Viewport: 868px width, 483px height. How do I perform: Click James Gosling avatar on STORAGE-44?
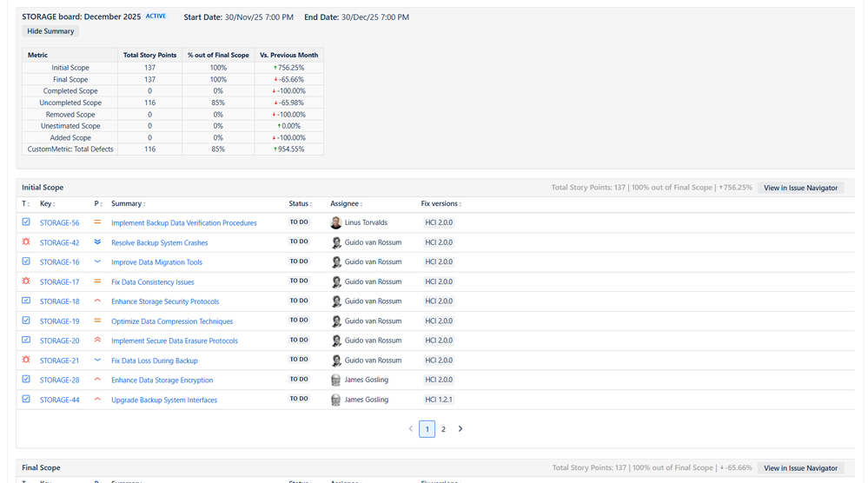pyautogui.click(x=335, y=400)
